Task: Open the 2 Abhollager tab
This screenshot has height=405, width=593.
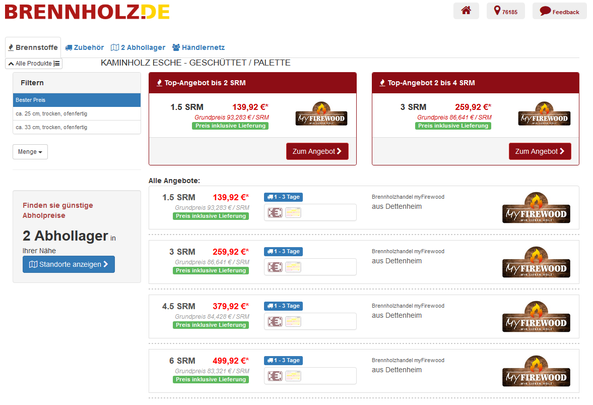Action: pyautogui.click(x=138, y=48)
